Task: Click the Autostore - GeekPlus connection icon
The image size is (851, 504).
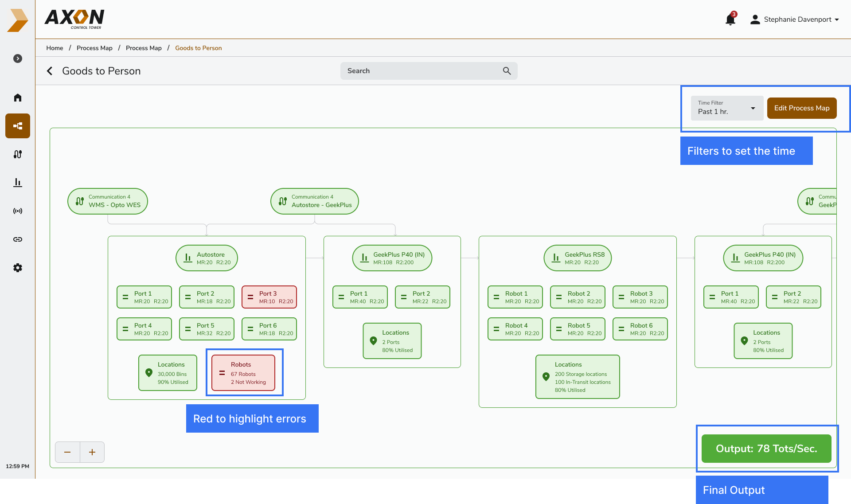Action: 283,201
